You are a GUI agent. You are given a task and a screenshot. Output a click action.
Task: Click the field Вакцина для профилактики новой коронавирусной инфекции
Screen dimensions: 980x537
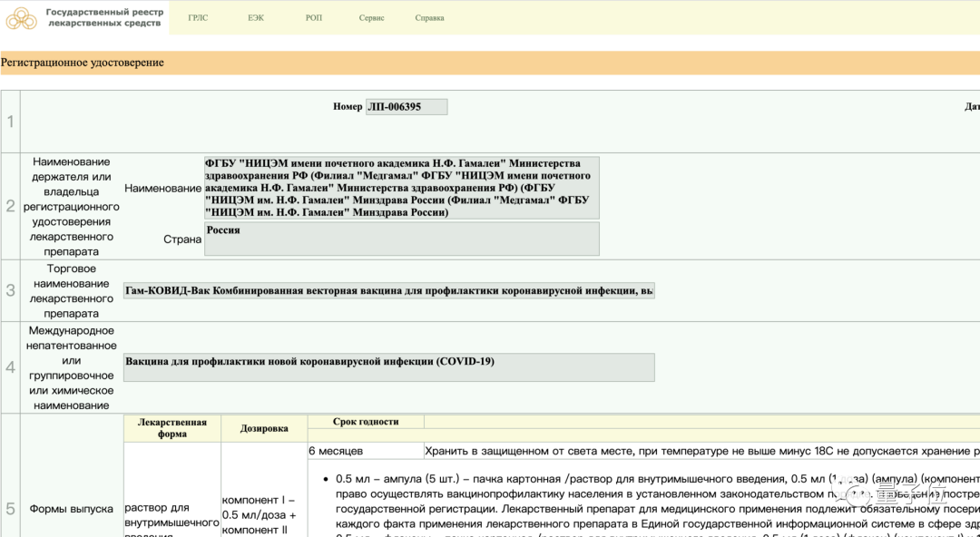[x=388, y=367]
